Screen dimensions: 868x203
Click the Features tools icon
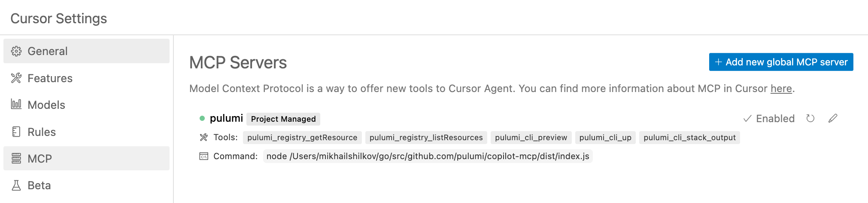16,78
